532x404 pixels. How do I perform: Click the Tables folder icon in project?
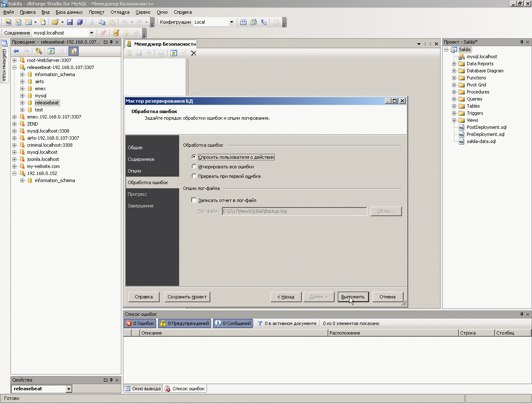click(461, 106)
